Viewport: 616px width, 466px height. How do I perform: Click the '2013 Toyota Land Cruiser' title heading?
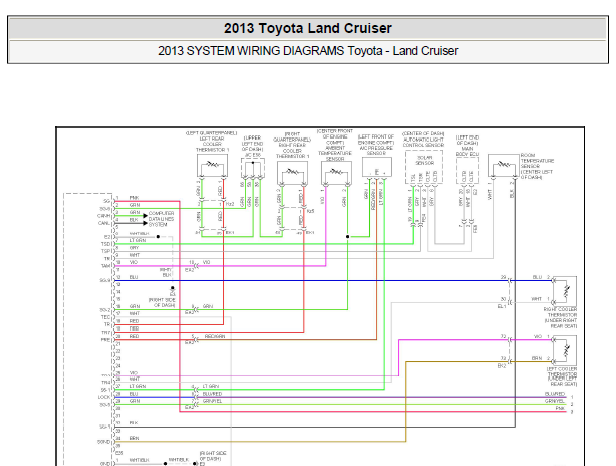coord(308,28)
